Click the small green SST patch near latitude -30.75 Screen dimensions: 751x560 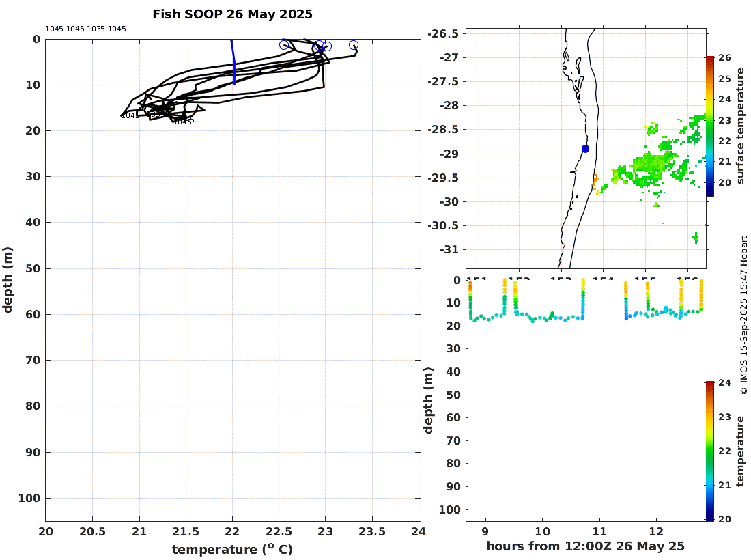[696, 238]
